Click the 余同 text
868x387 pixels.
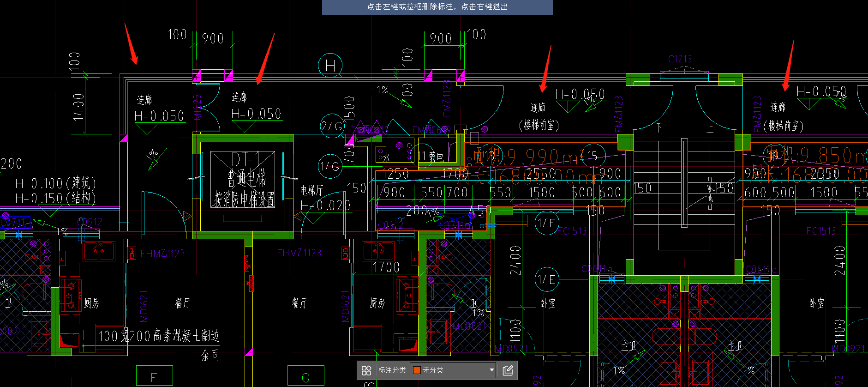tap(210, 355)
